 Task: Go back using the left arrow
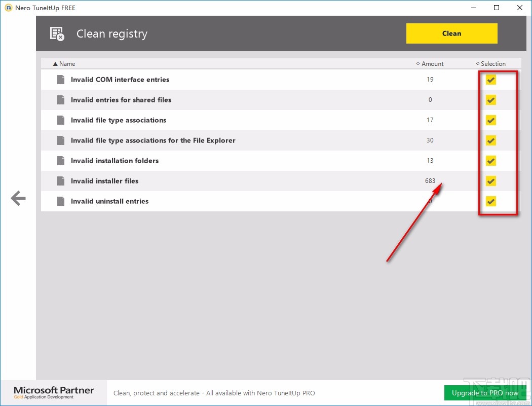point(18,198)
